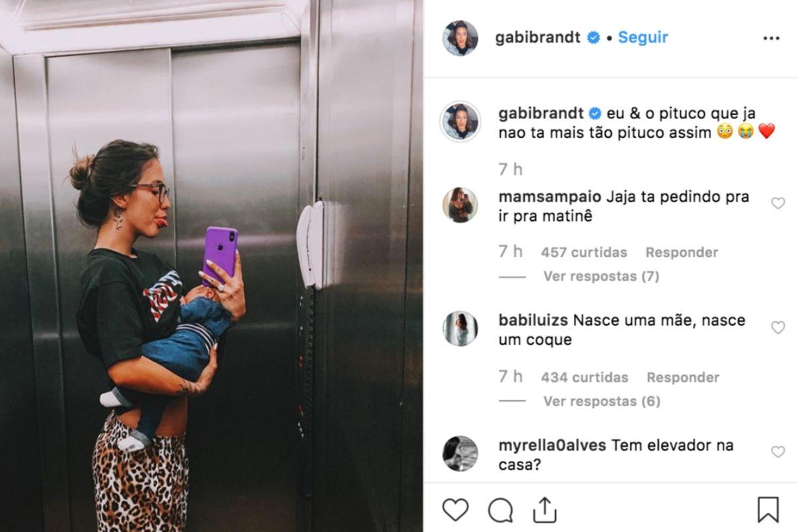Like myrella0alves's comment with the heart
Screen dimensions: 798x532
(x=777, y=452)
